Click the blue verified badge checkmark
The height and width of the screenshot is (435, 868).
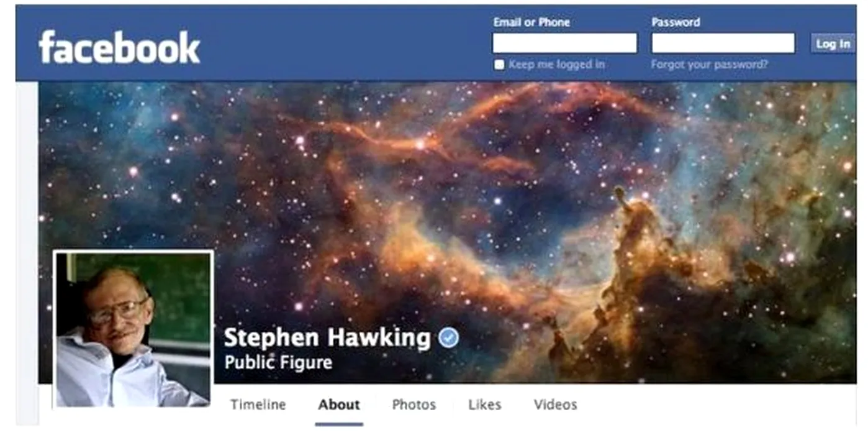(448, 338)
